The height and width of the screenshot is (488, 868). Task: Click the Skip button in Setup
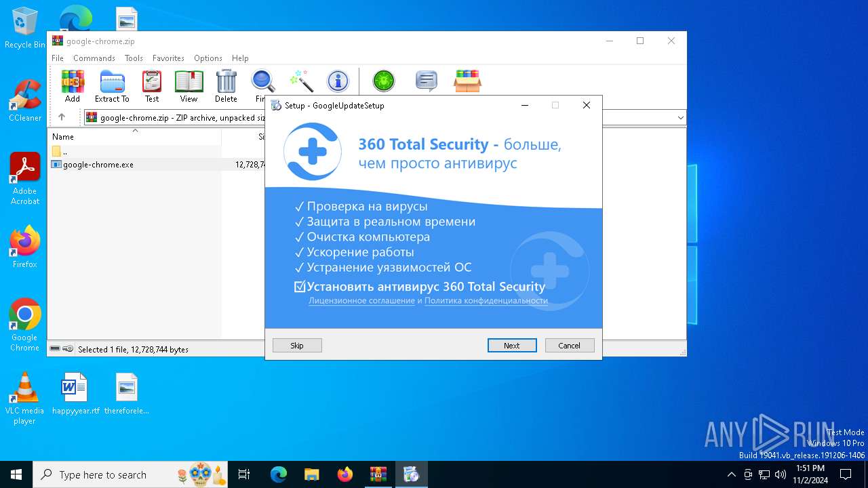(297, 346)
